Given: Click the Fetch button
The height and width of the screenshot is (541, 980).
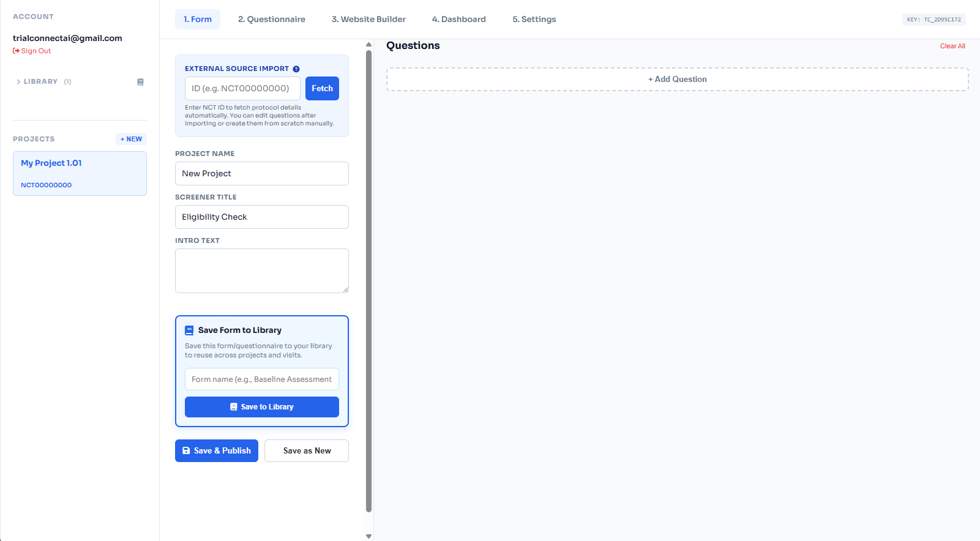Looking at the screenshot, I should click(x=322, y=89).
